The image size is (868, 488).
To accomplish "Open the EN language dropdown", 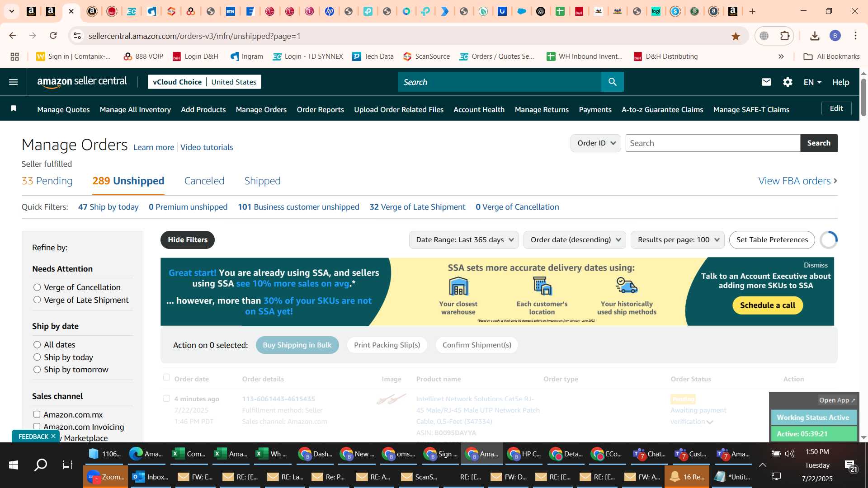I will point(812,82).
